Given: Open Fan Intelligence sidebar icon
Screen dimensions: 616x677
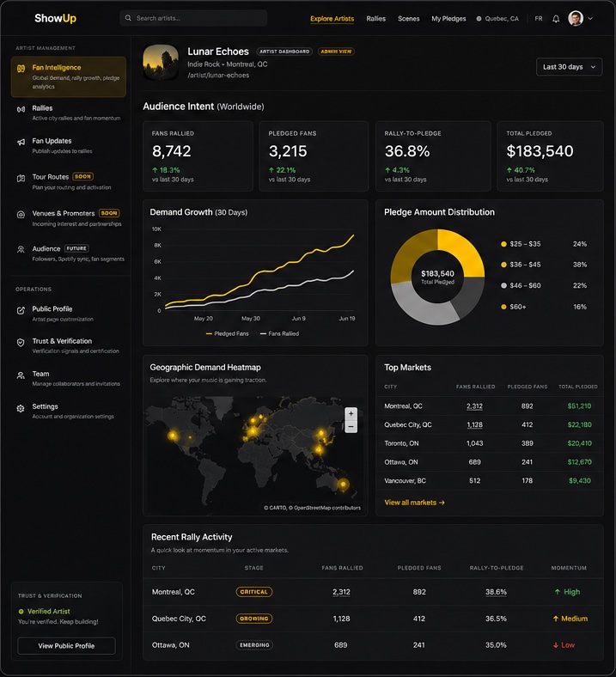Looking at the screenshot, I should (x=21, y=68).
